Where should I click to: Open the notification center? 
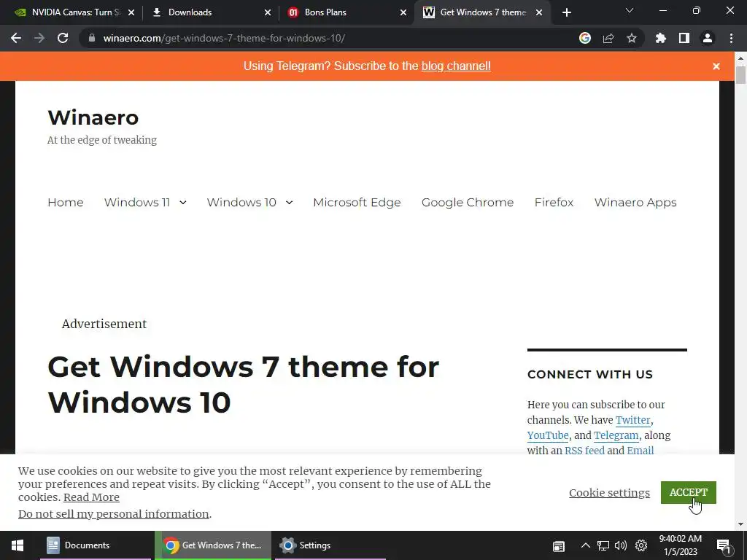click(x=723, y=545)
